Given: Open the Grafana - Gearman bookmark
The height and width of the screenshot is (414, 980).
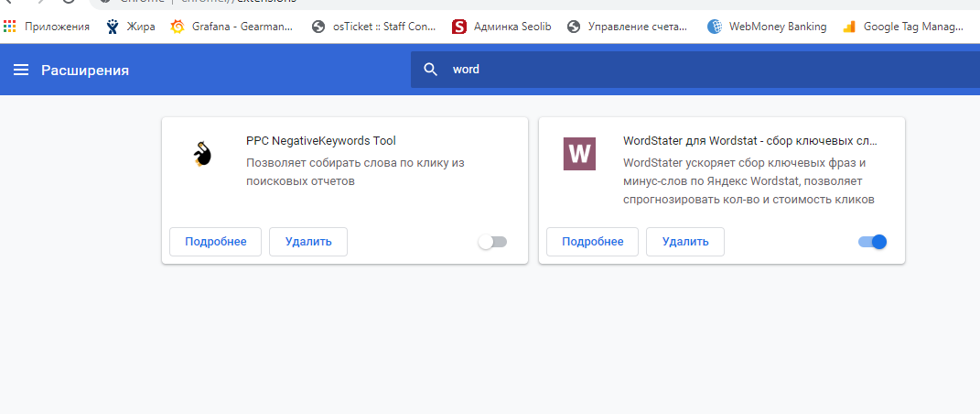Looking at the screenshot, I should (232, 27).
